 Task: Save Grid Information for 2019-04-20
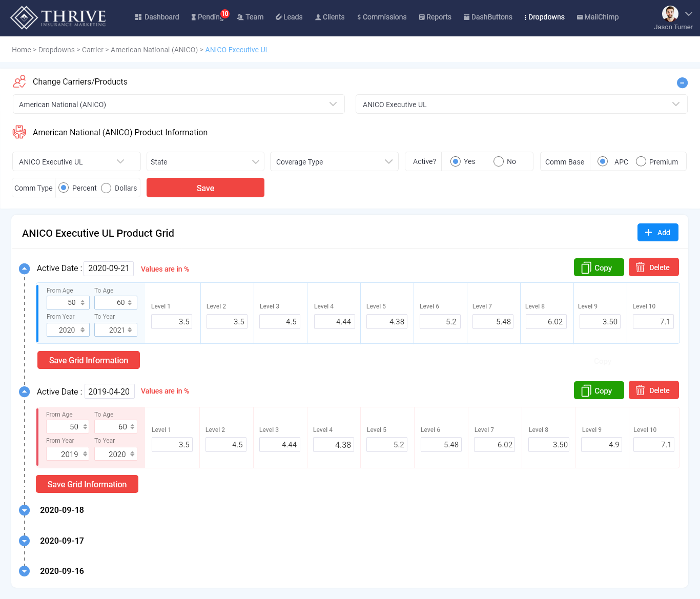click(x=87, y=484)
